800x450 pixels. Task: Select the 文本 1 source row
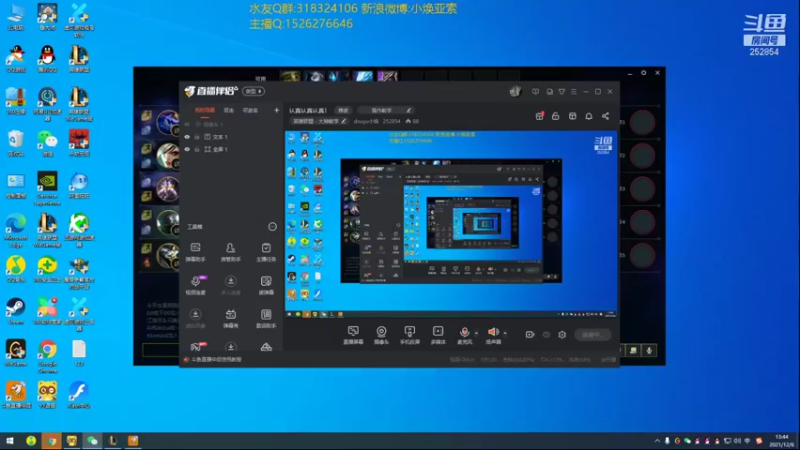(x=232, y=137)
